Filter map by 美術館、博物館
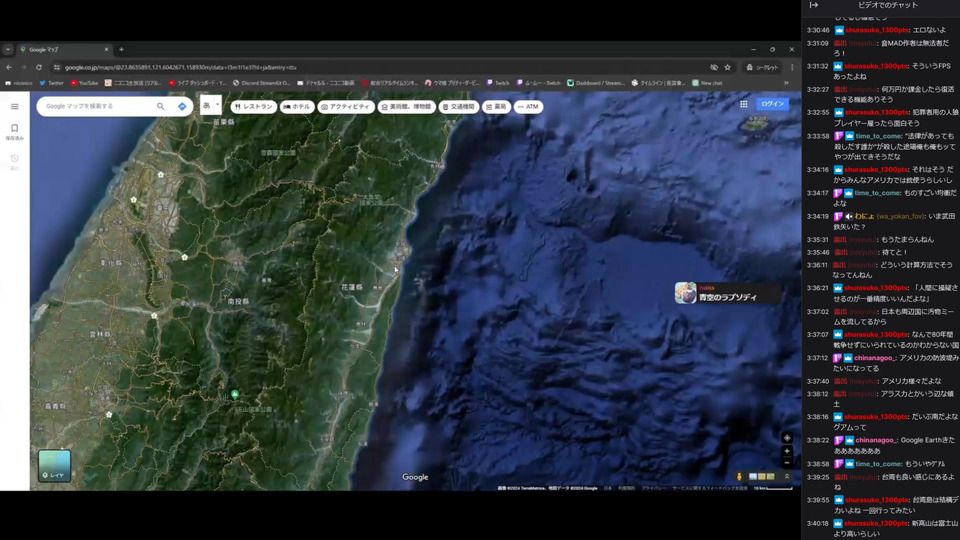The height and width of the screenshot is (540, 960). tap(407, 107)
